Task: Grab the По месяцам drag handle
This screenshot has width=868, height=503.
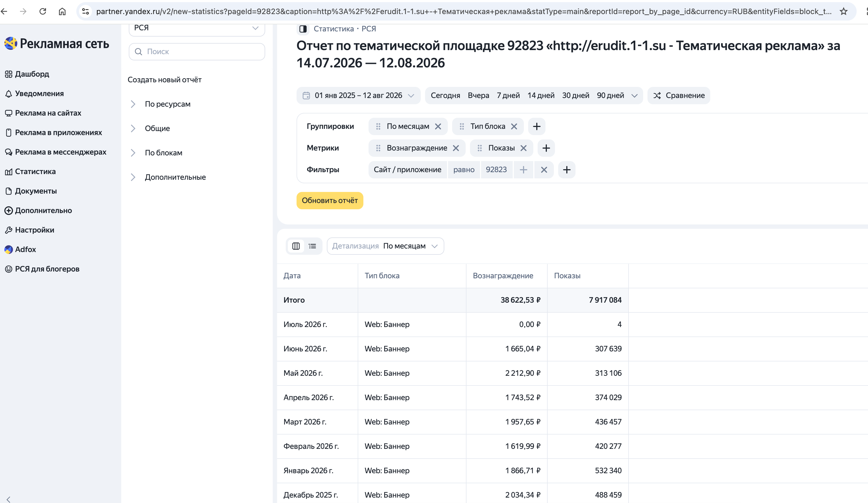Action: tap(378, 126)
